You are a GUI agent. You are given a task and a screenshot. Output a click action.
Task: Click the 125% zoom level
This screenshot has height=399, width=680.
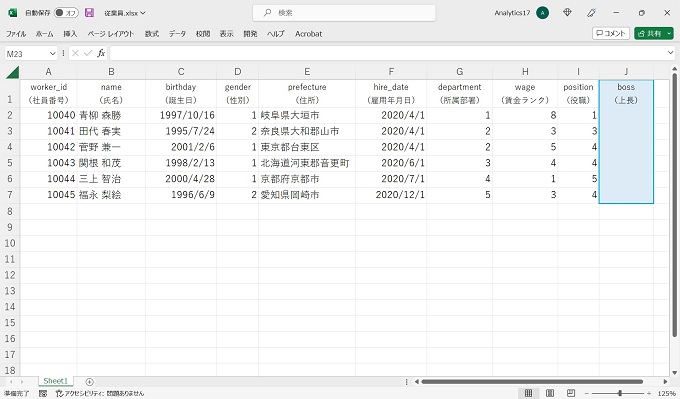click(x=667, y=393)
